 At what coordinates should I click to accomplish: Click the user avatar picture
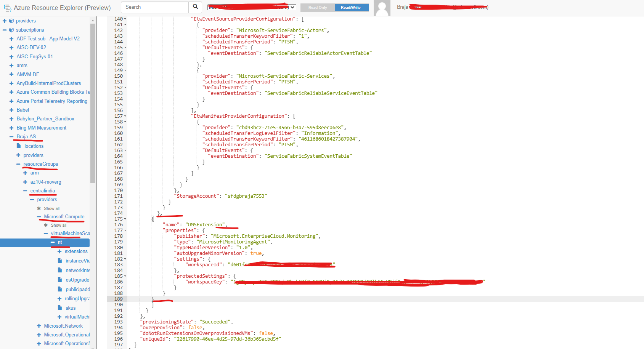[382, 8]
